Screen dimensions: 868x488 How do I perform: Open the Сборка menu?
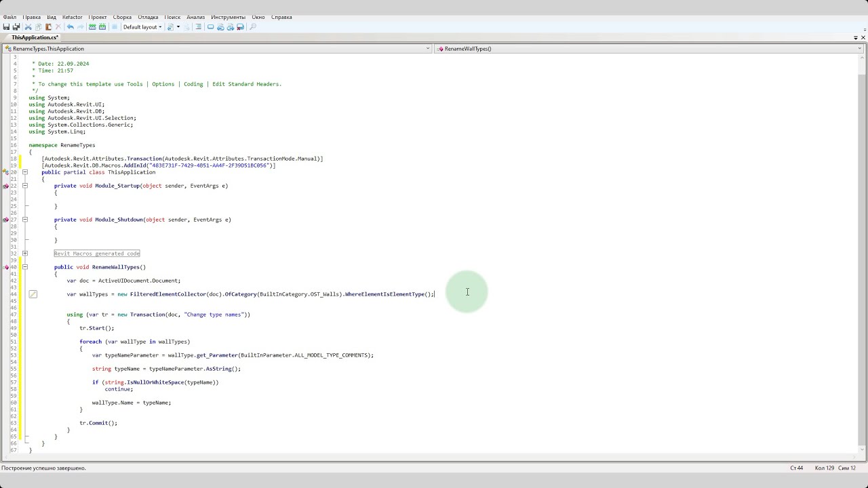[x=122, y=17]
